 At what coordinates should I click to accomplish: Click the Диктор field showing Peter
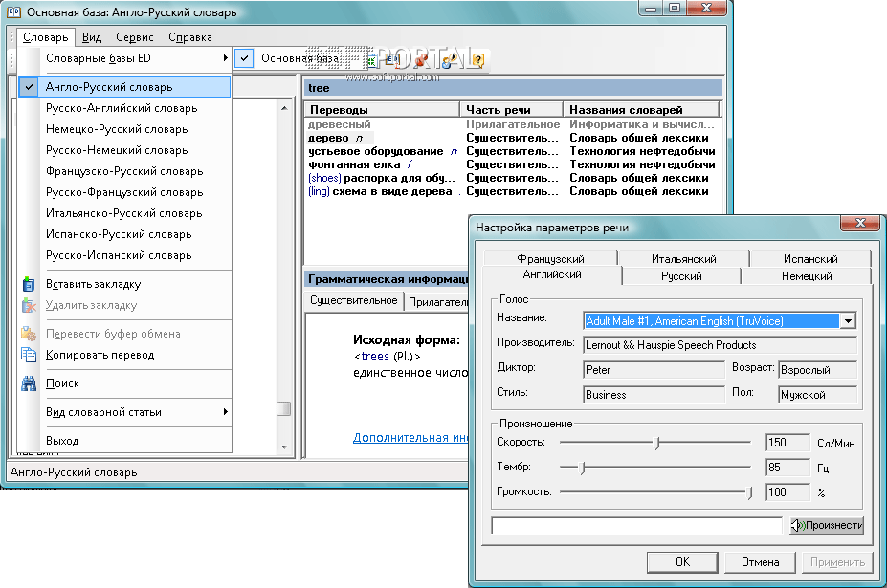[x=654, y=370]
